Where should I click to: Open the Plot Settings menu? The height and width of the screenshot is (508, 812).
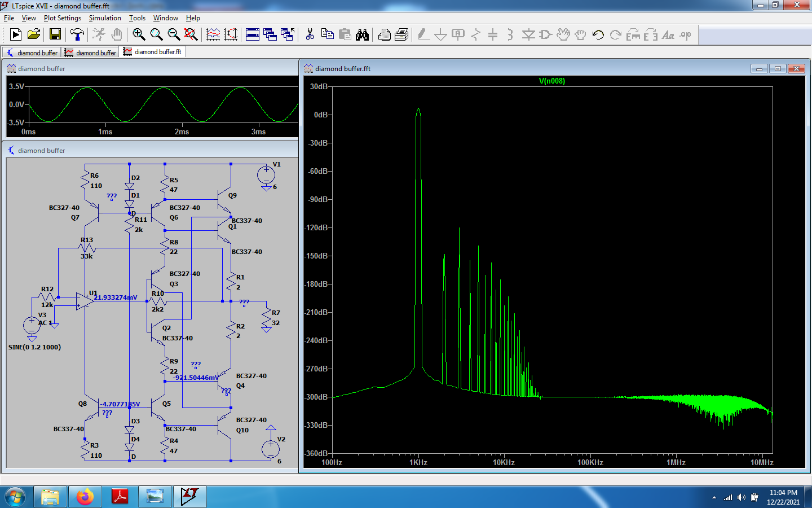click(63, 18)
